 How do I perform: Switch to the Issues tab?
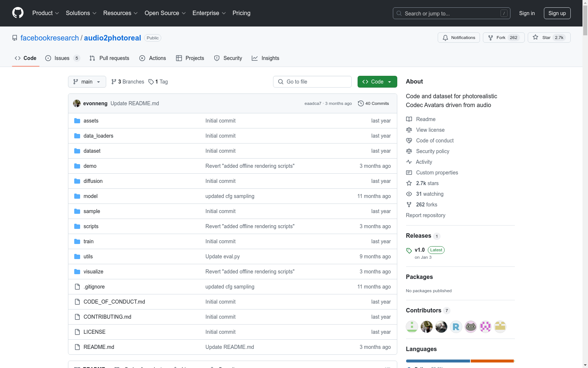62,58
